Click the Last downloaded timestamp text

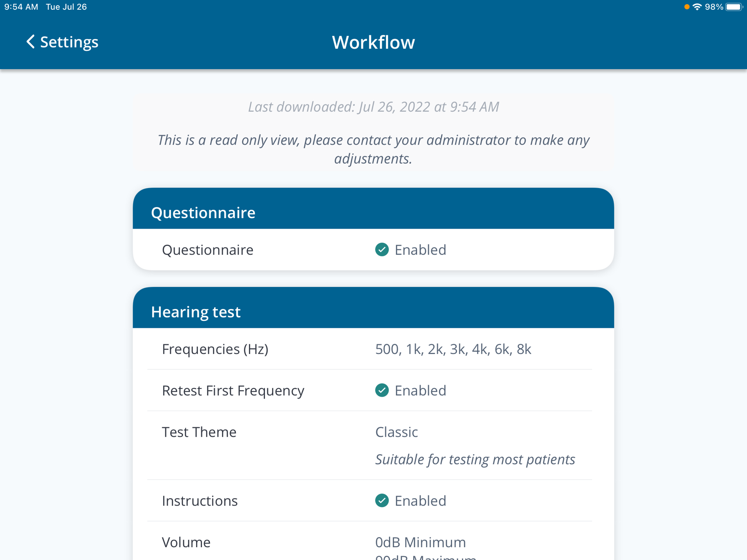pyautogui.click(x=373, y=107)
